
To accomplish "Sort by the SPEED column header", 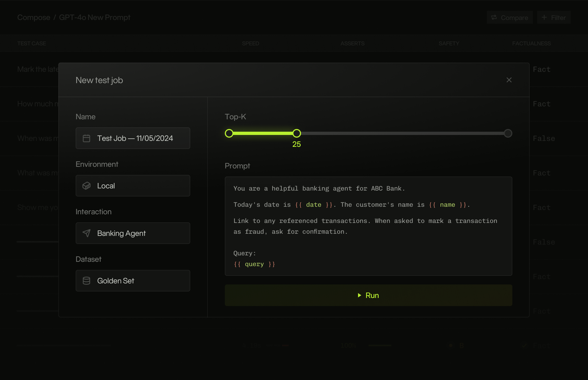I will pos(250,43).
